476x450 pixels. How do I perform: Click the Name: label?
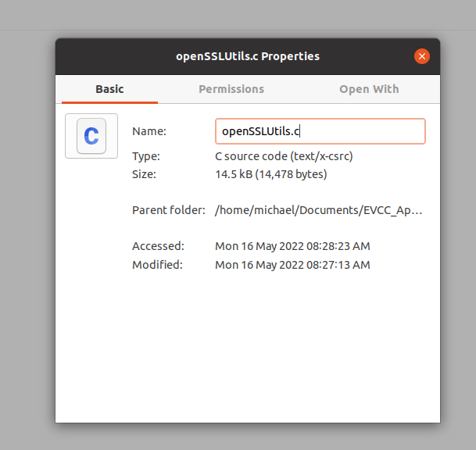click(x=149, y=131)
